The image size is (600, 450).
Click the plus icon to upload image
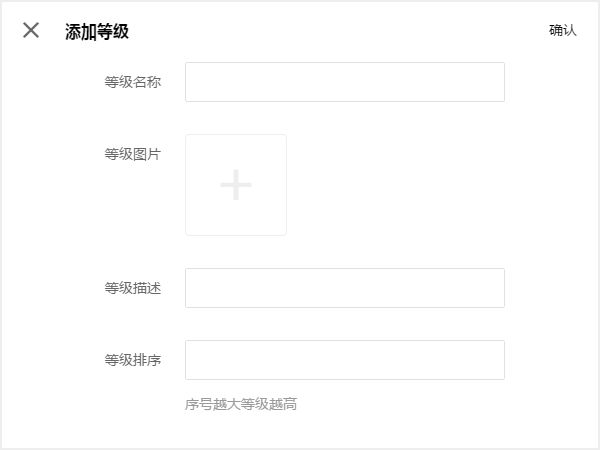[236, 185]
